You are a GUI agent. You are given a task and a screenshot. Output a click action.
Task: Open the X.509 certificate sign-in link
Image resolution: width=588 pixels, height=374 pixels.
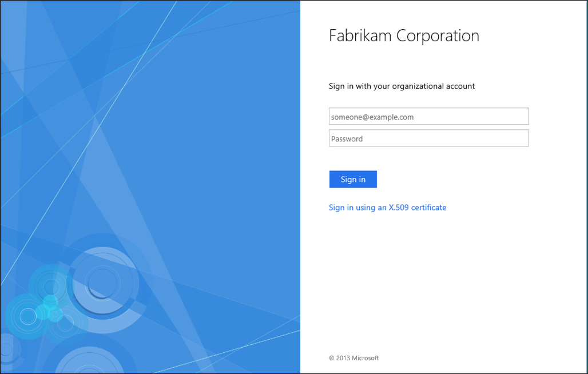(387, 208)
